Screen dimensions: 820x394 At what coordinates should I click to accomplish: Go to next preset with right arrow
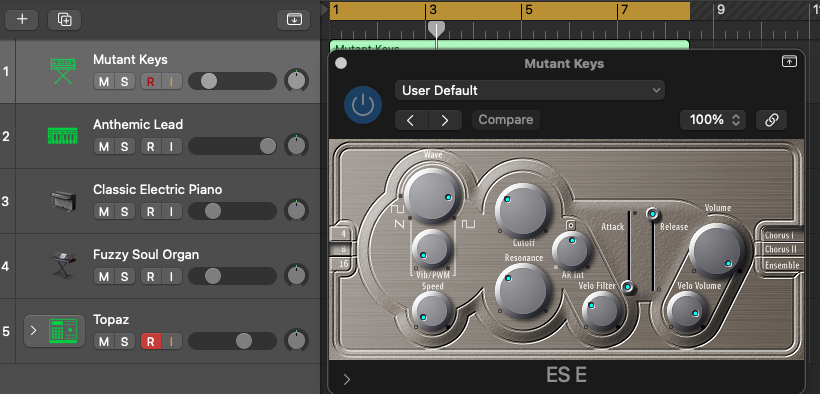[445, 120]
